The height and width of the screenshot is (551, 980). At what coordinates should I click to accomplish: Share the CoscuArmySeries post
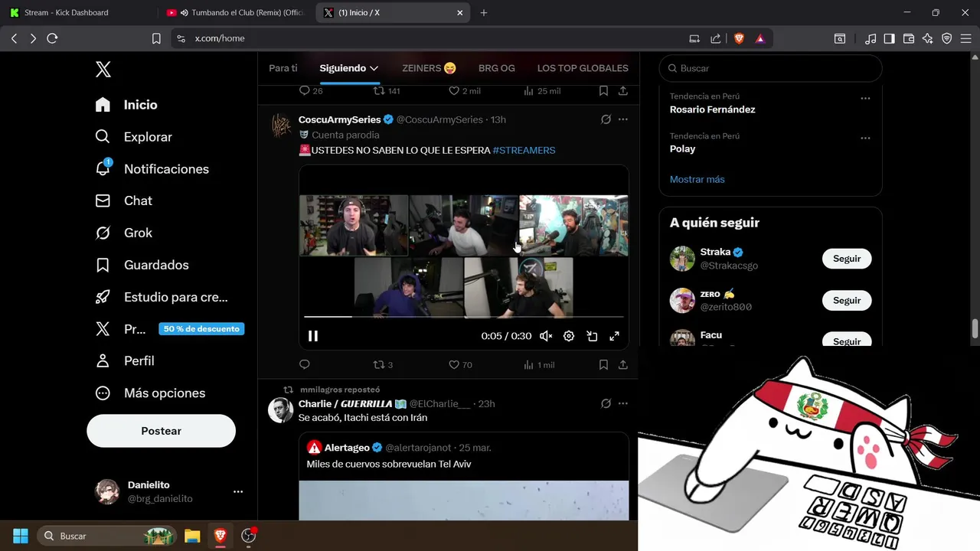[x=623, y=365]
